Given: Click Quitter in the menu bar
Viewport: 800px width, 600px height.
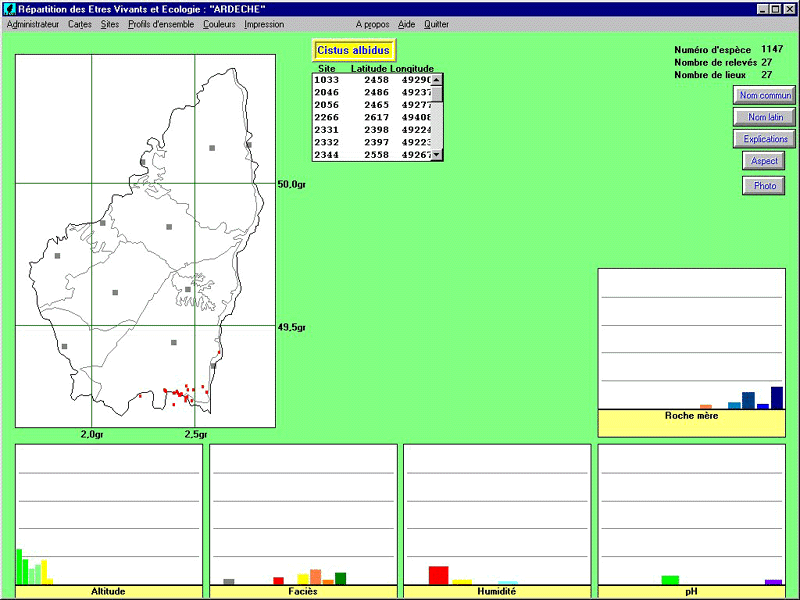Looking at the screenshot, I should point(436,24).
